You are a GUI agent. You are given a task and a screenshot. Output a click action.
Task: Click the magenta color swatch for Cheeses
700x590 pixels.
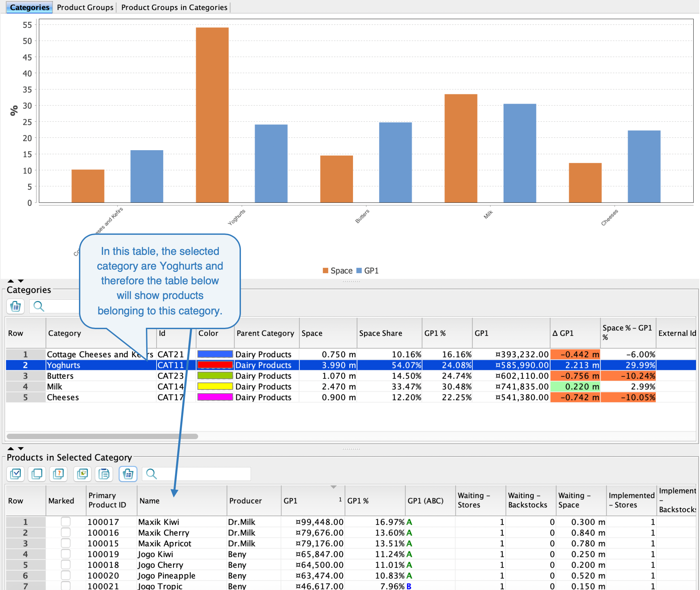tap(215, 397)
